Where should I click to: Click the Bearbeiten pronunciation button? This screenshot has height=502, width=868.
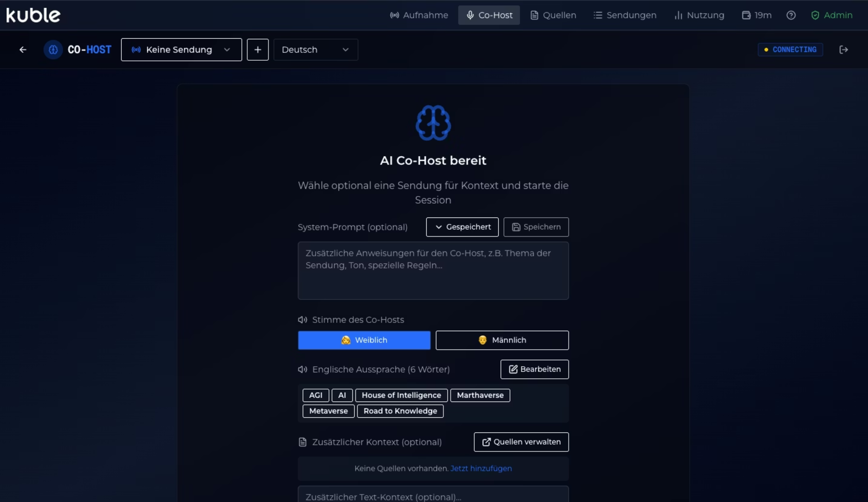point(534,369)
